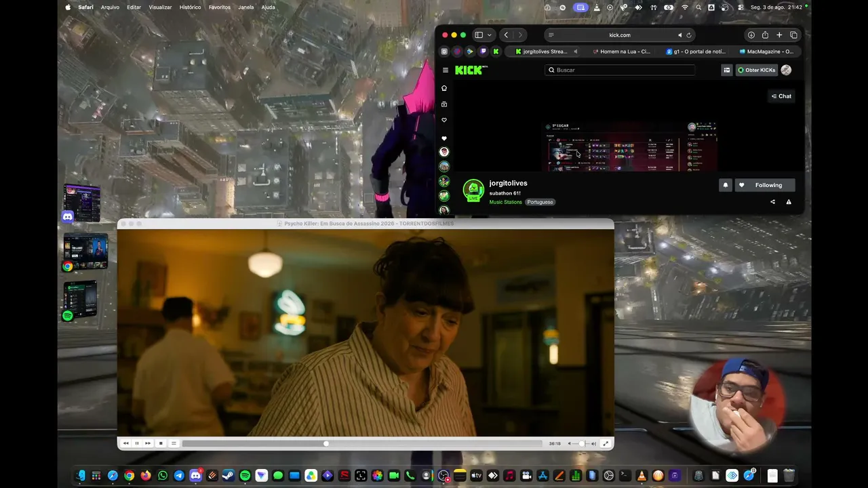This screenshot has width=868, height=488.
Task: Open Visualizar menu in menu bar
Action: point(160,7)
